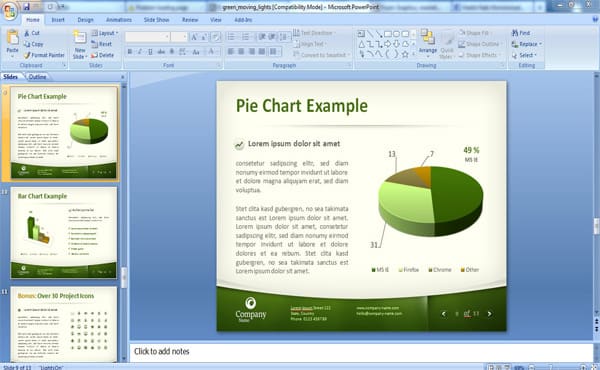Open the Review ribbon tab
The height and width of the screenshot is (370, 600).
tap(190, 20)
